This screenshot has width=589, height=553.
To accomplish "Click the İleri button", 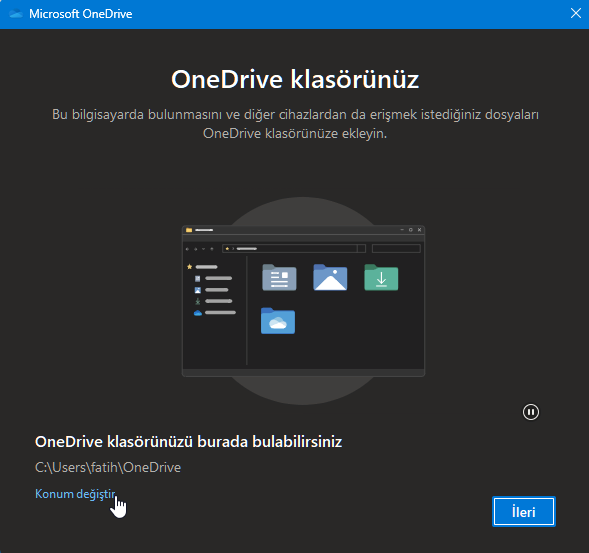I will 524,511.
